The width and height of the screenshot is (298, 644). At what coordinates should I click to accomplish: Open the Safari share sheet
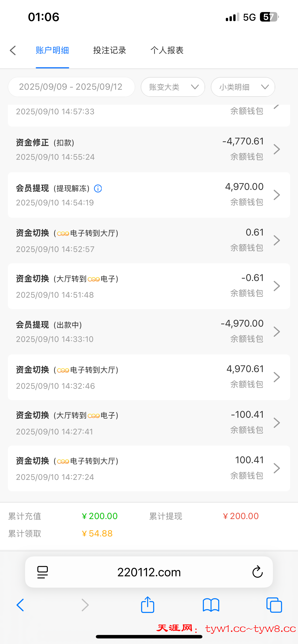click(x=148, y=605)
